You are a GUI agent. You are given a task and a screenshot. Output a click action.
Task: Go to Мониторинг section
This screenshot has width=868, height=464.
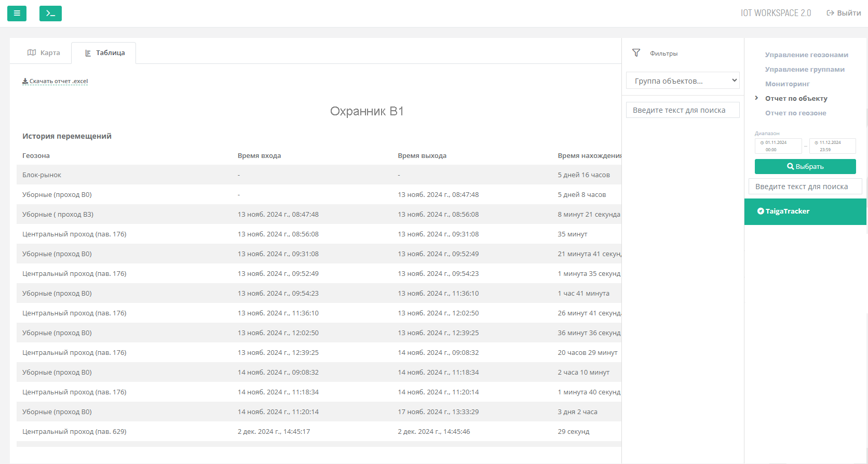787,84
